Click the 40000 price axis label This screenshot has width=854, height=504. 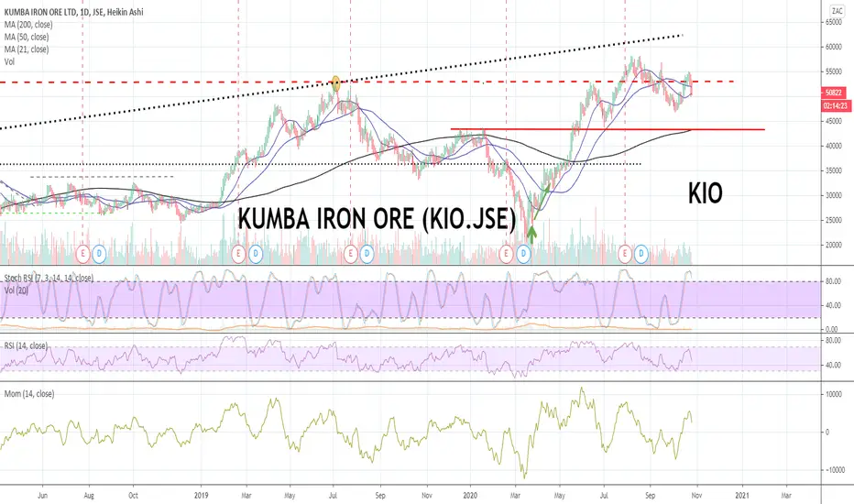pos(834,146)
